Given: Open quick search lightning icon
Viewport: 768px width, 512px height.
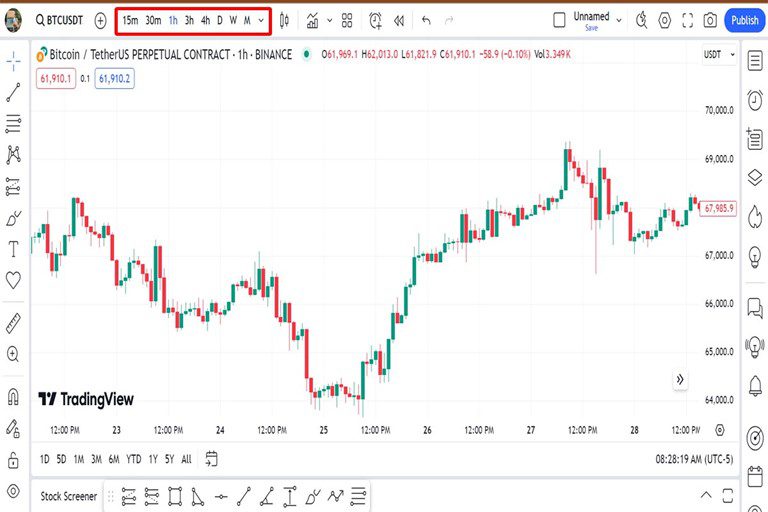Looking at the screenshot, I should click(641, 21).
